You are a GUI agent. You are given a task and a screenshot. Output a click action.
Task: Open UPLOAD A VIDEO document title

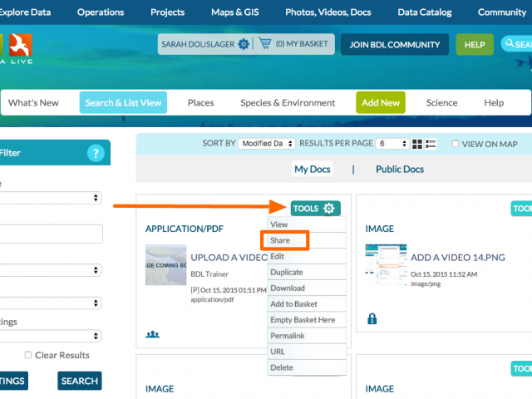point(229,258)
